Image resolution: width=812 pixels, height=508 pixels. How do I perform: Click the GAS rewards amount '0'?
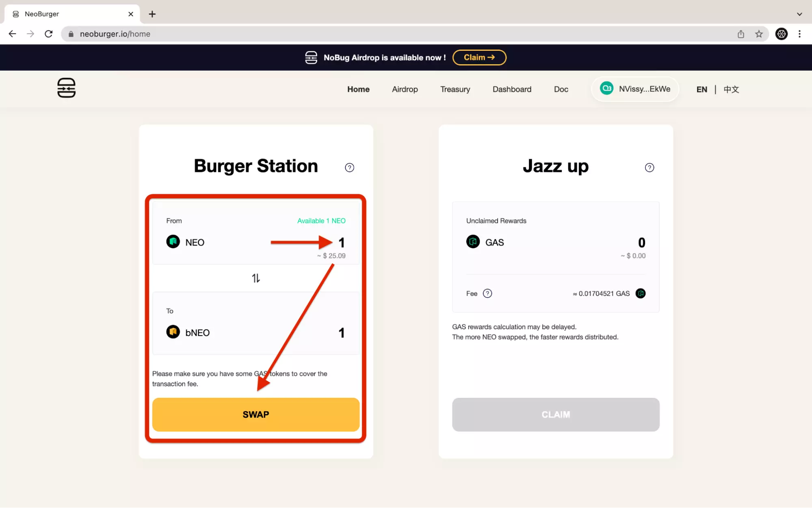[x=641, y=243]
